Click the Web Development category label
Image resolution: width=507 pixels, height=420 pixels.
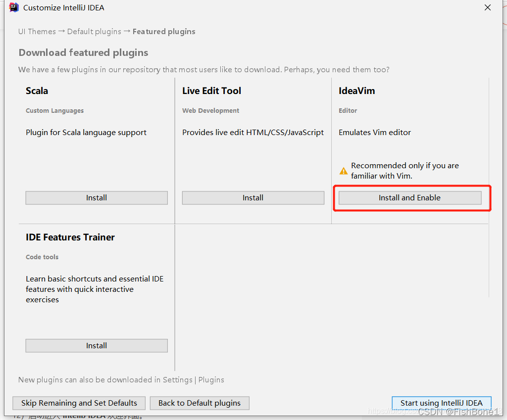[210, 110]
